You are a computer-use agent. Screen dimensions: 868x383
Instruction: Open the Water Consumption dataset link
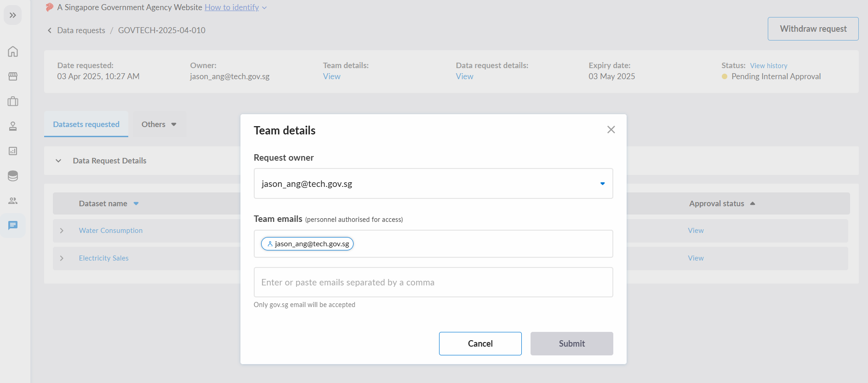111,231
